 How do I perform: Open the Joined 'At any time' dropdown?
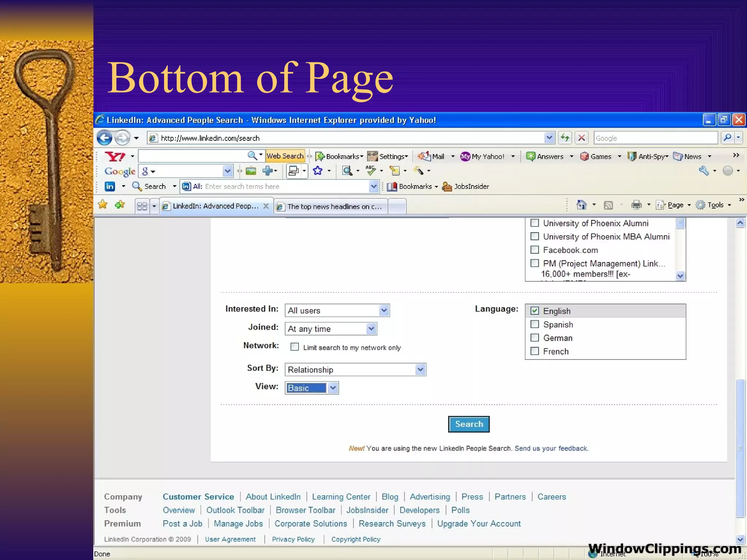click(331, 328)
